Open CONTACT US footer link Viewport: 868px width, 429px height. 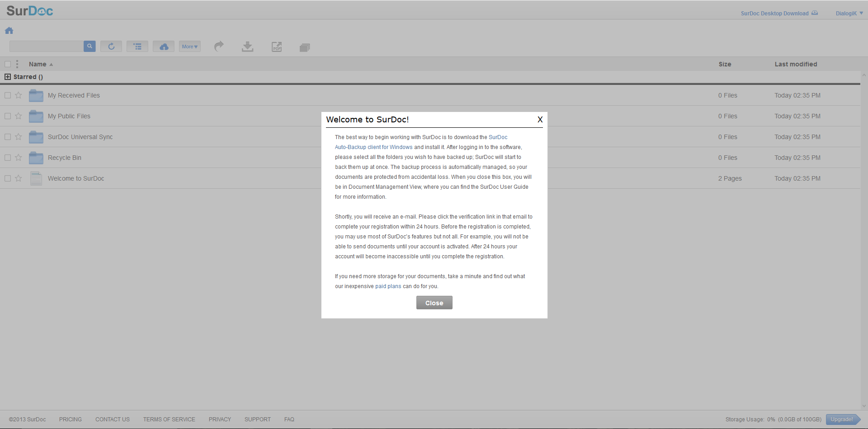point(113,420)
